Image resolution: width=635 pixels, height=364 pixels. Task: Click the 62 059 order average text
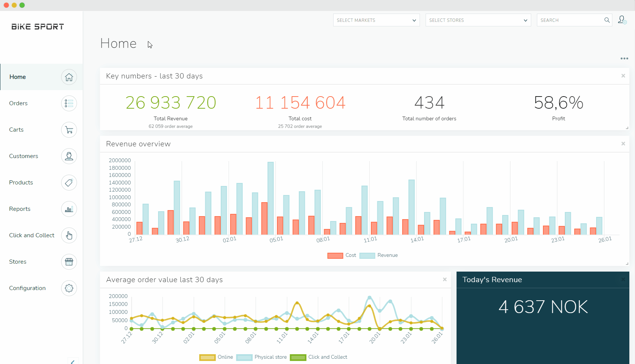pyautogui.click(x=171, y=126)
